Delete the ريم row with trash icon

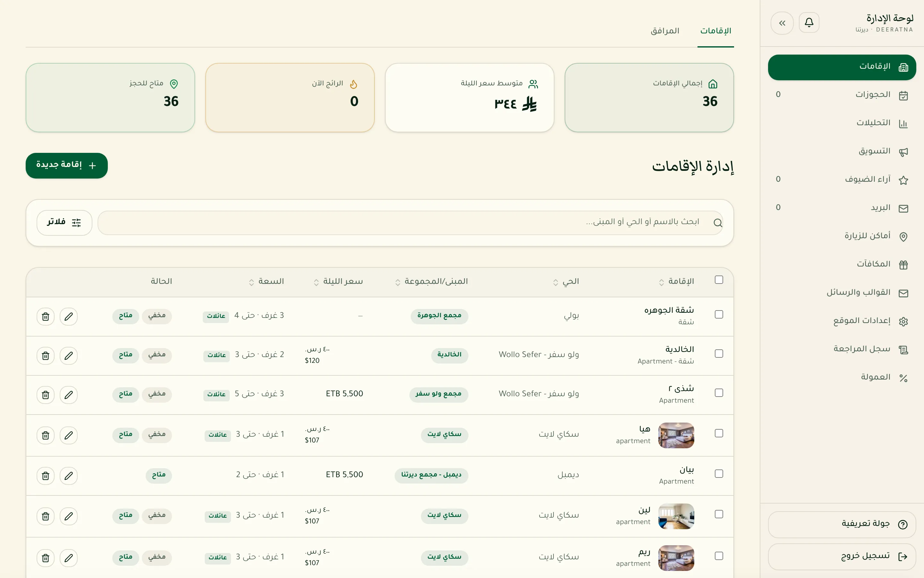pyautogui.click(x=46, y=558)
